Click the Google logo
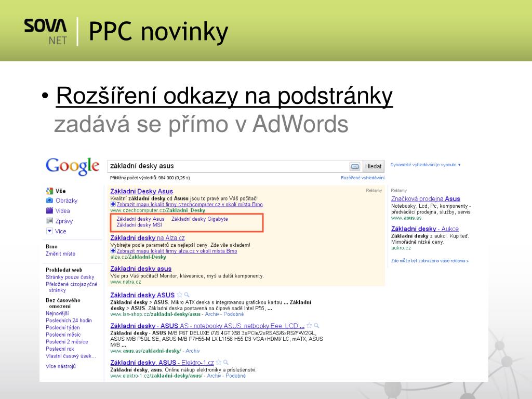The image size is (532, 399). click(72, 166)
